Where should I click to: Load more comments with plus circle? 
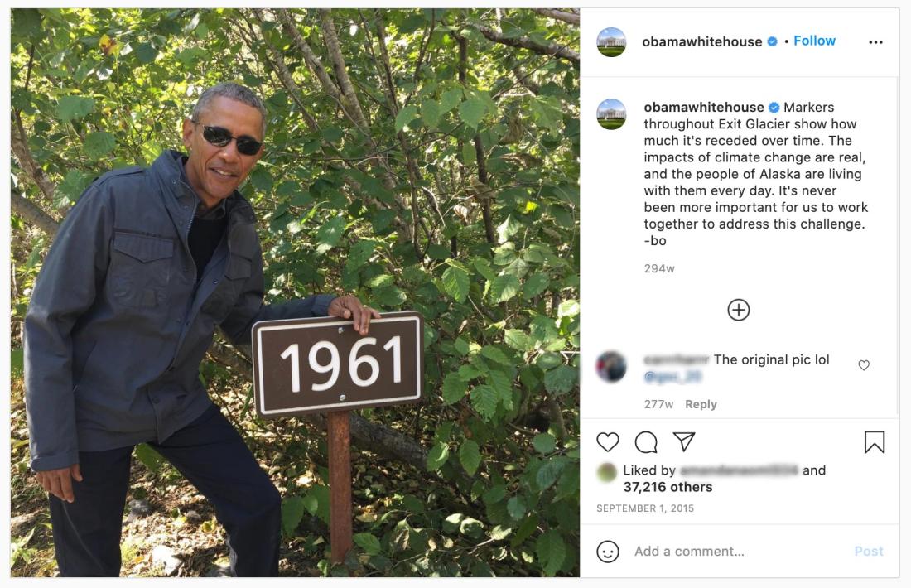[739, 310]
